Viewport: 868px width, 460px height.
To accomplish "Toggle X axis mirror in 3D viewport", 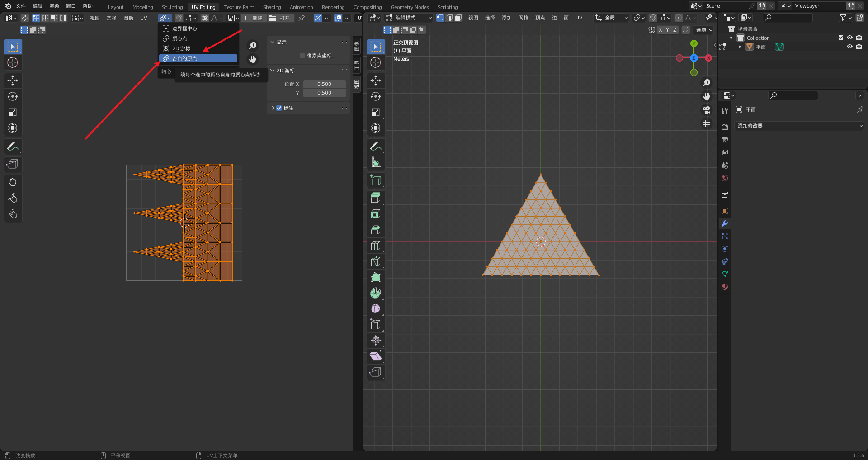I will 660,30.
